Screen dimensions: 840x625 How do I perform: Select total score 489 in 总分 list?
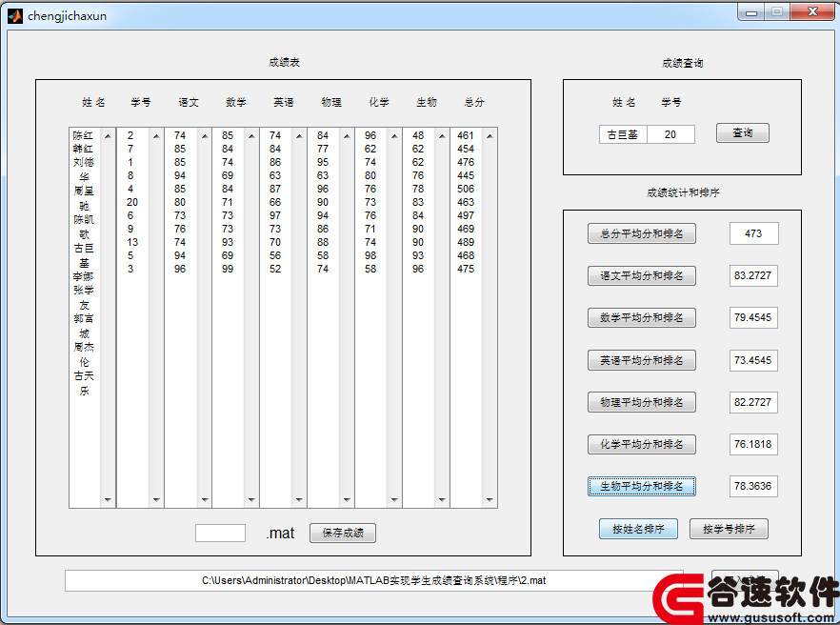466,242
